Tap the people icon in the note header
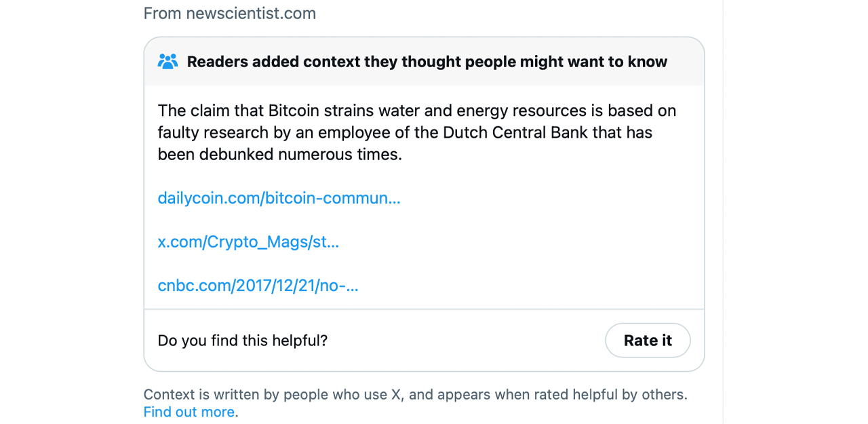Screen dimensions: 868x424 click(x=167, y=60)
